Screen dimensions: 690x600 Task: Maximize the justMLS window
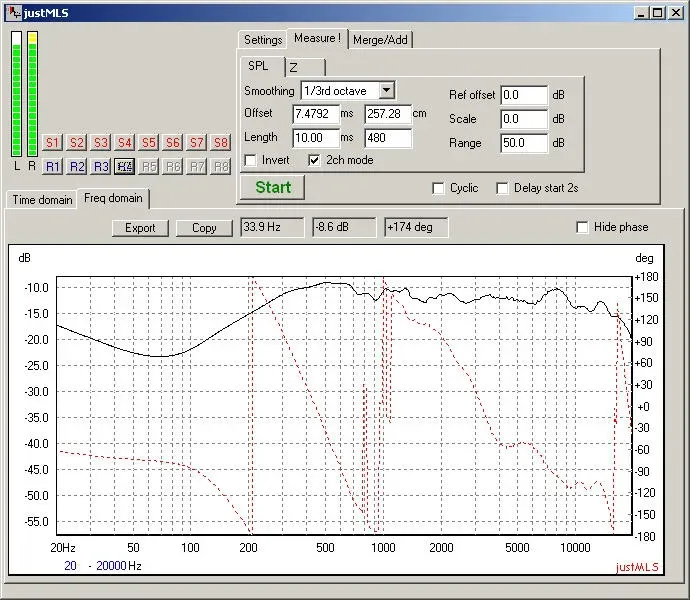tap(657, 13)
